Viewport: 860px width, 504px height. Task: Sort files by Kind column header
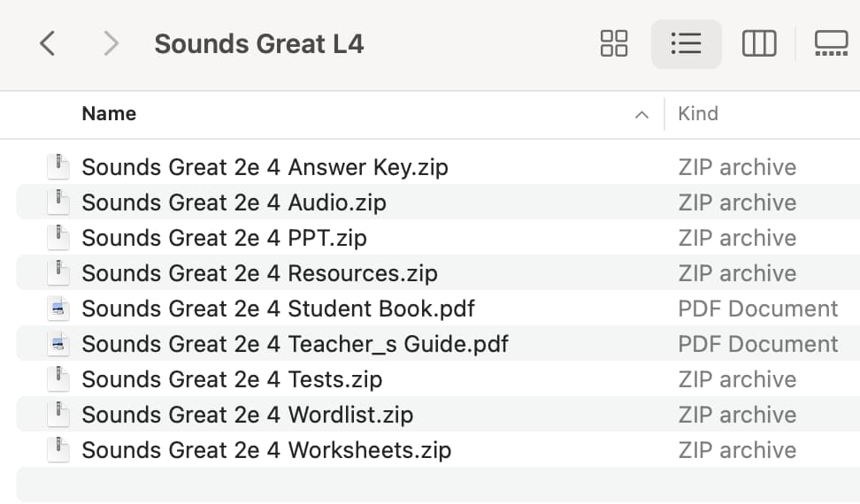point(698,113)
